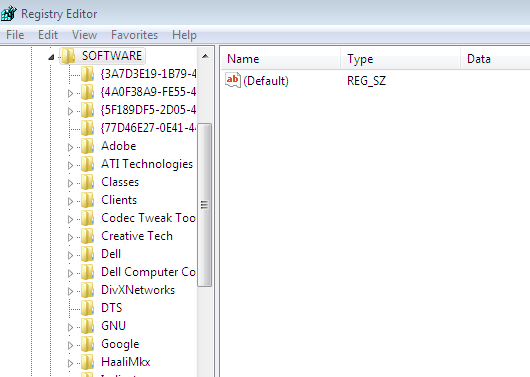Open the Help menu
This screenshot has width=530, height=377.
[x=184, y=35]
